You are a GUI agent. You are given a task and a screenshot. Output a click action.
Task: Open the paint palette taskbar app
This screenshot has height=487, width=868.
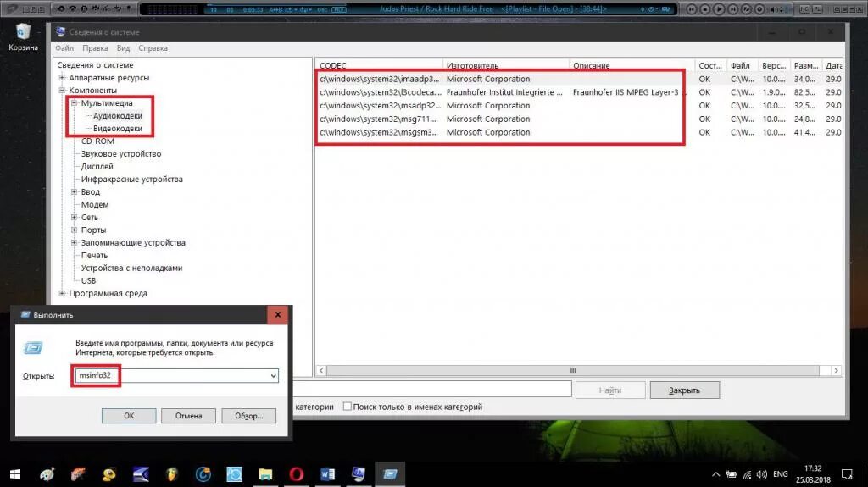click(x=47, y=474)
